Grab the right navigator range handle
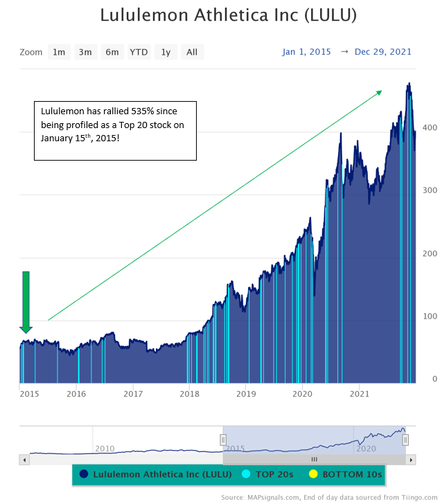 (405, 440)
